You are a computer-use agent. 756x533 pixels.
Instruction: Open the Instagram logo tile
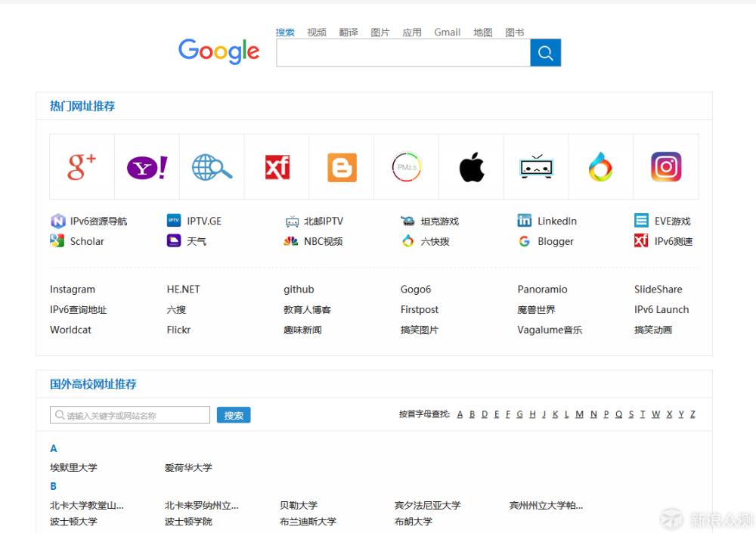tap(666, 167)
